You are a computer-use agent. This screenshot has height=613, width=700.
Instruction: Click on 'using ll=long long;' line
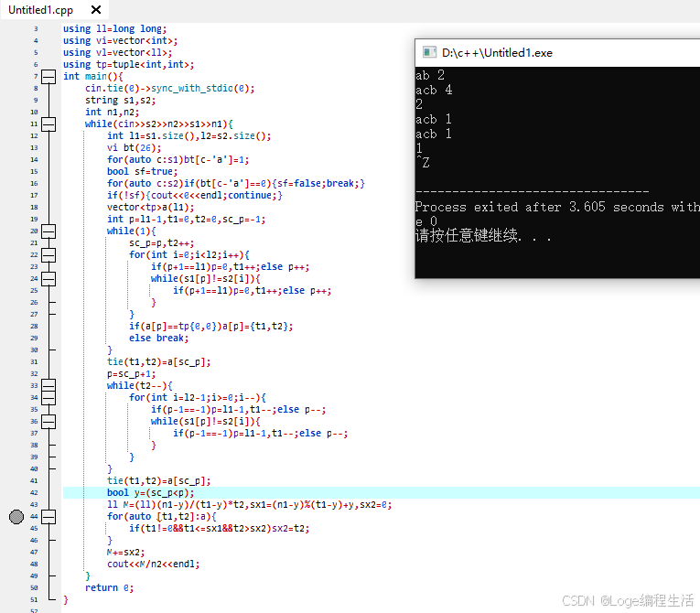click(114, 28)
